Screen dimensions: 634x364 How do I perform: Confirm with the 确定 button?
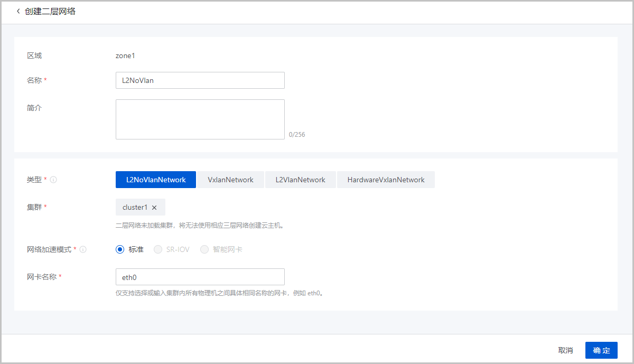click(601, 350)
